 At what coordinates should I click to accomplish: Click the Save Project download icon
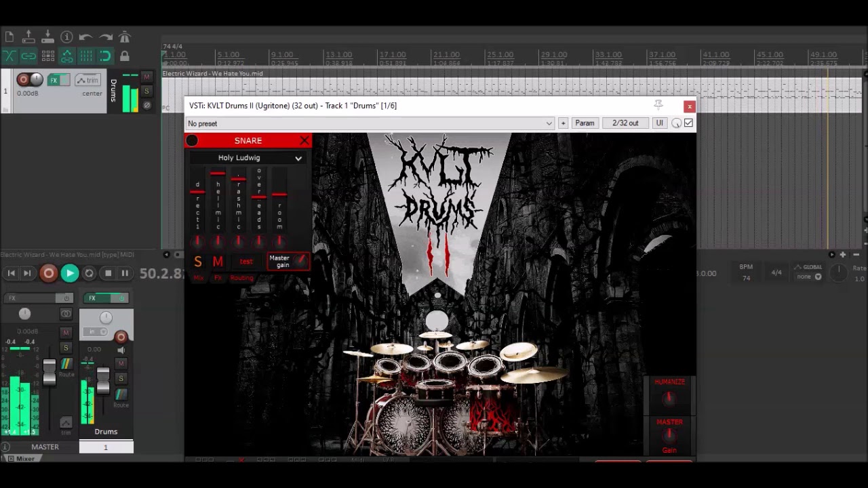click(x=47, y=37)
